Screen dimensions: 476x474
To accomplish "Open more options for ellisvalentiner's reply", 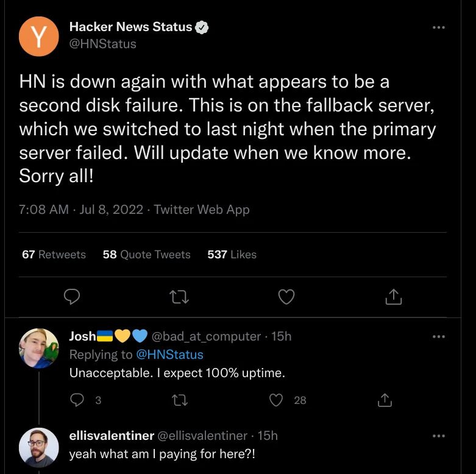I will [x=438, y=436].
